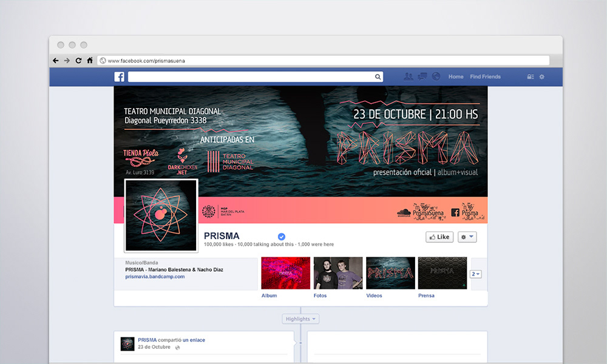Open the Fotos thumbnail
This screenshot has height=364, width=607.
point(338,273)
